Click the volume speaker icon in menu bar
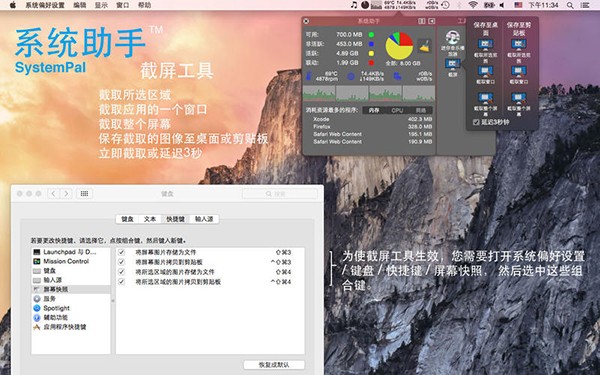This screenshot has width=600, height=375. [502, 5]
